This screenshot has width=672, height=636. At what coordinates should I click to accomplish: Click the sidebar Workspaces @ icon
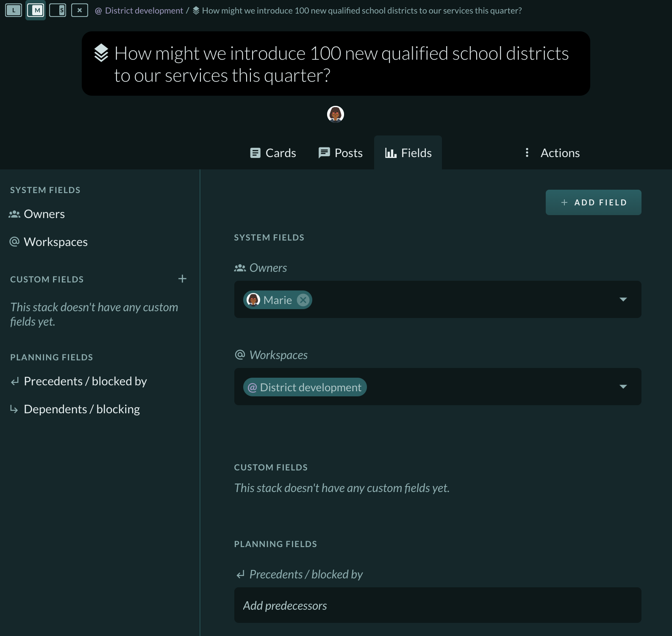(14, 242)
